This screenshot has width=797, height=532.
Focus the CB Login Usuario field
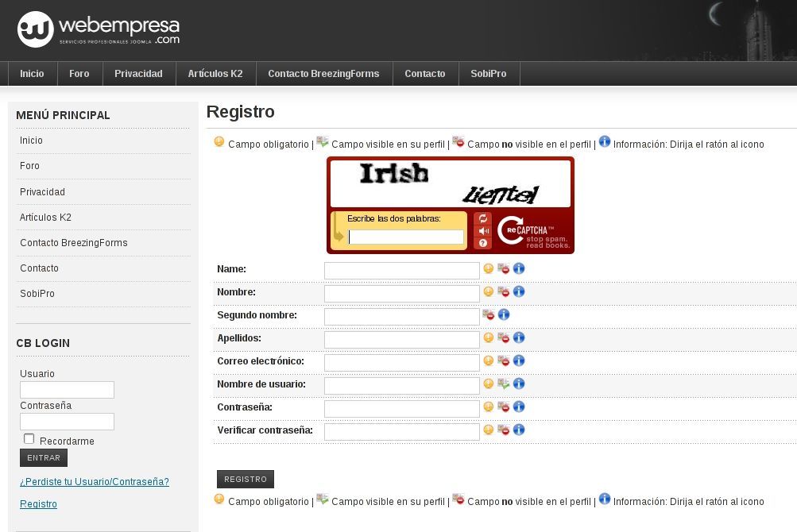(x=67, y=390)
